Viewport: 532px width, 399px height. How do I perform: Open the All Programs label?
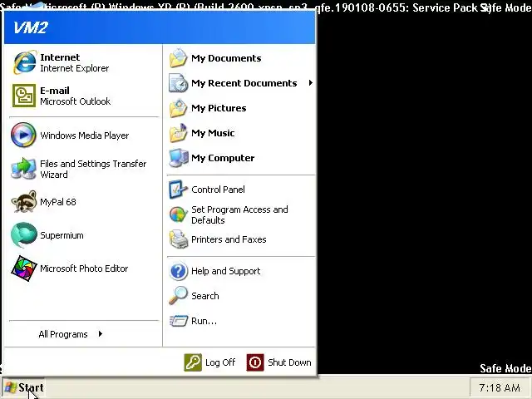click(63, 334)
